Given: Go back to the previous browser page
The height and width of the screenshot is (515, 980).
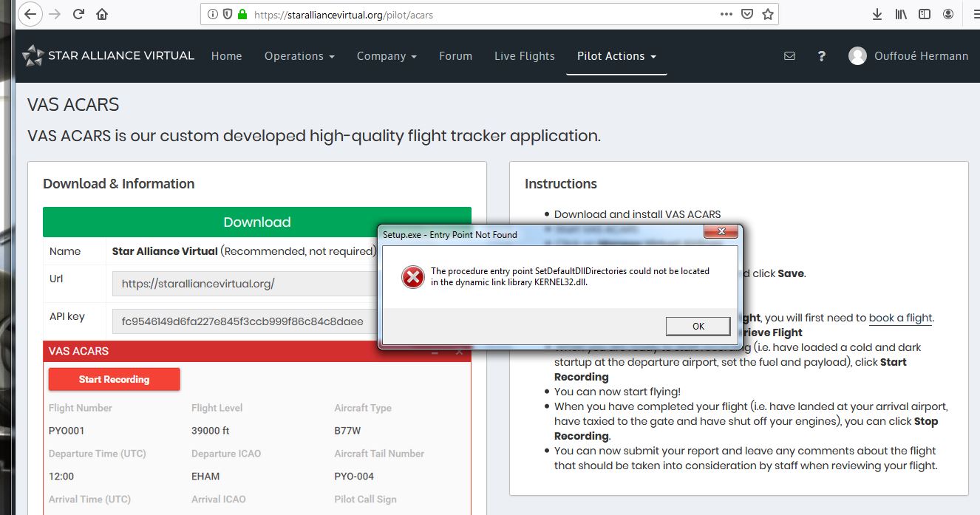Looking at the screenshot, I should (x=30, y=14).
